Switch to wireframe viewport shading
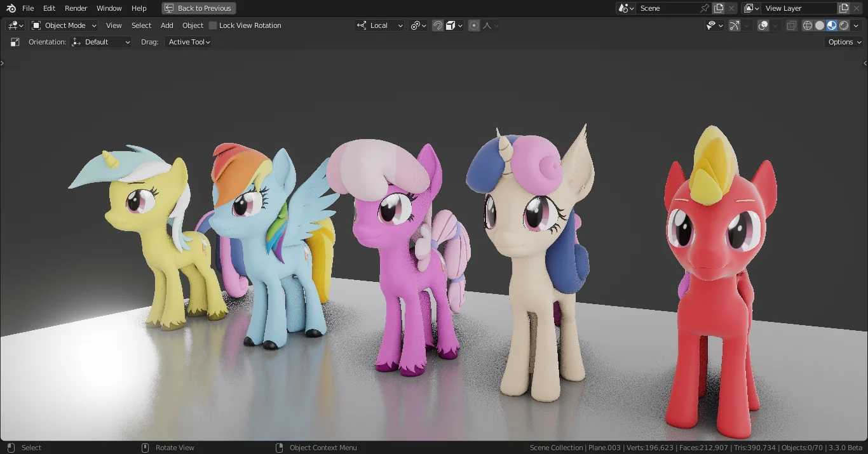This screenshot has height=454, width=868. tap(808, 25)
